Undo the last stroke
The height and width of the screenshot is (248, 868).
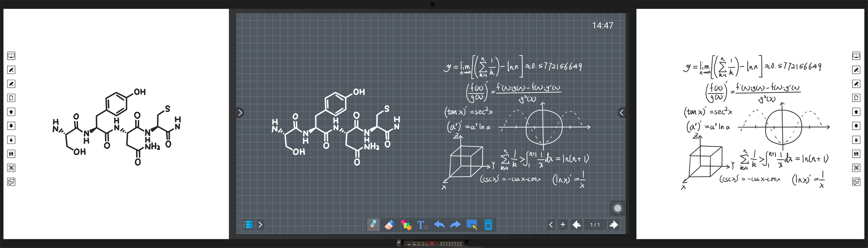point(439,225)
